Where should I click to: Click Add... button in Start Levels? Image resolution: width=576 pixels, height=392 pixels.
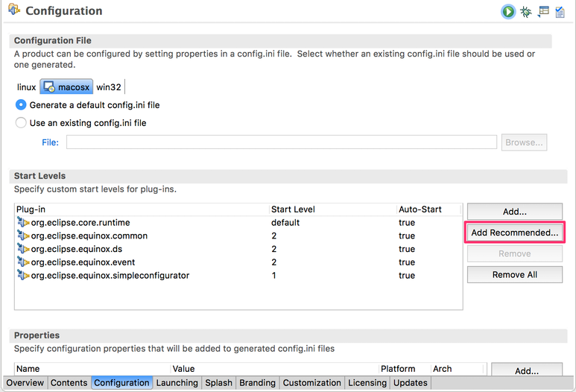pyautogui.click(x=515, y=212)
